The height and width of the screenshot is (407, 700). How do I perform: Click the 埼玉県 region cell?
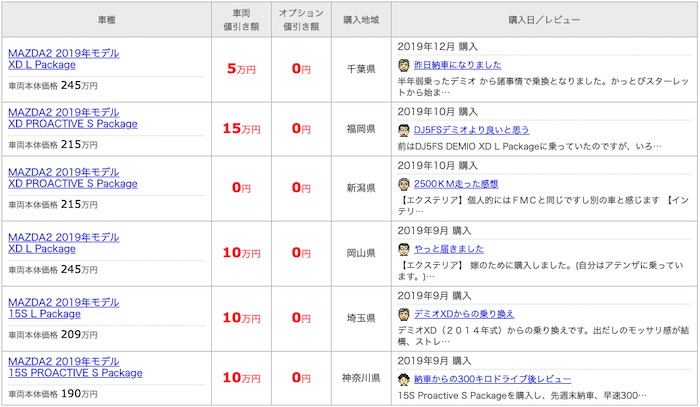point(361,318)
